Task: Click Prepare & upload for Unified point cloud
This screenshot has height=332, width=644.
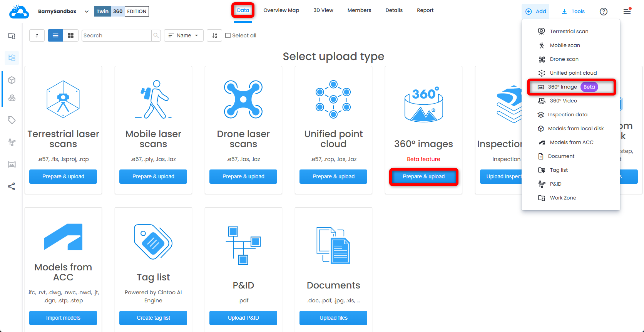Action: click(333, 176)
